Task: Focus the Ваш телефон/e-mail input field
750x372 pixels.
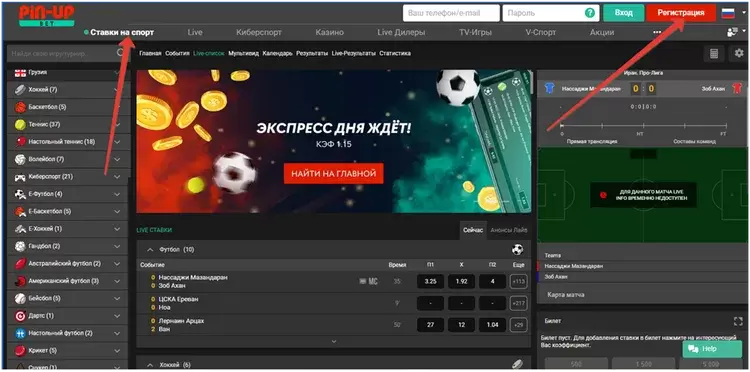Action: pos(451,13)
